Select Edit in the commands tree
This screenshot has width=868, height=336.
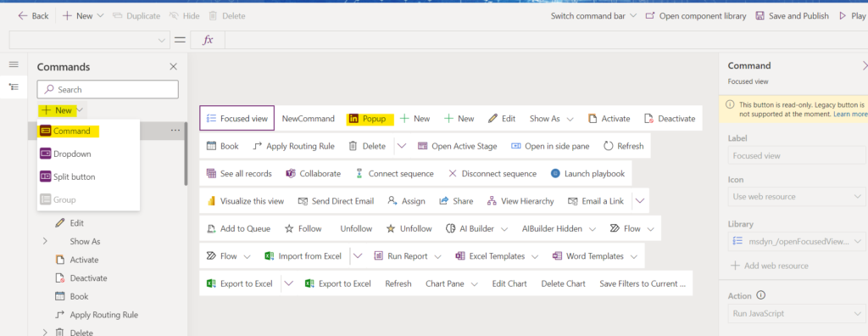tap(77, 223)
